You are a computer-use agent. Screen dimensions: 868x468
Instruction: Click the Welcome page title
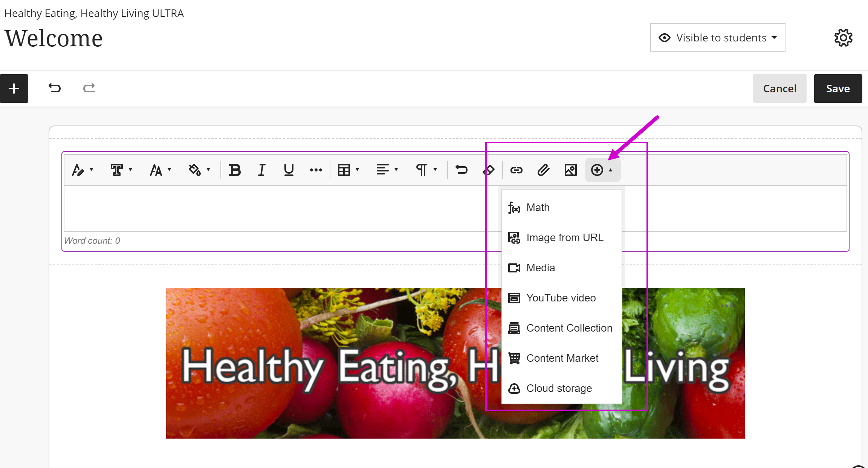click(x=53, y=38)
